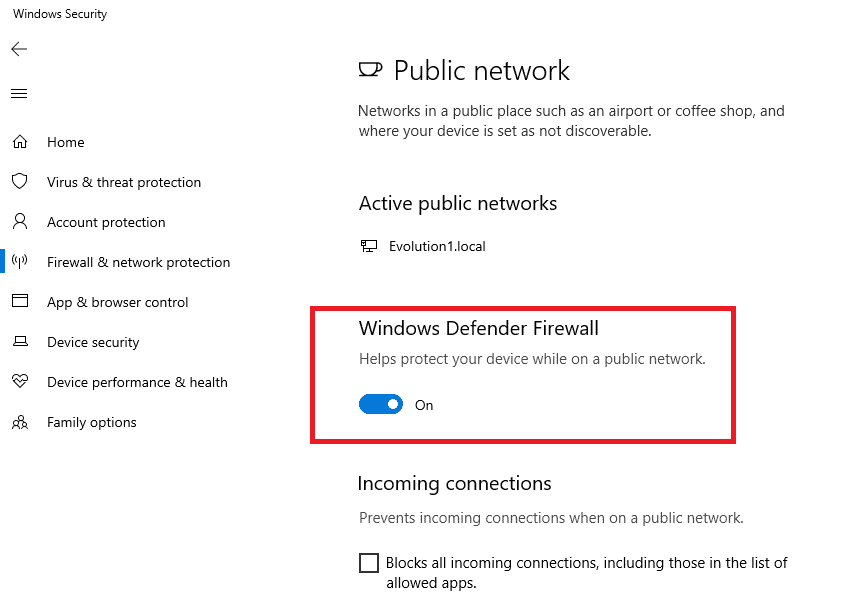Click the Account protection person icon
Viewport: 859px width, 610px height.
[20, 221]
